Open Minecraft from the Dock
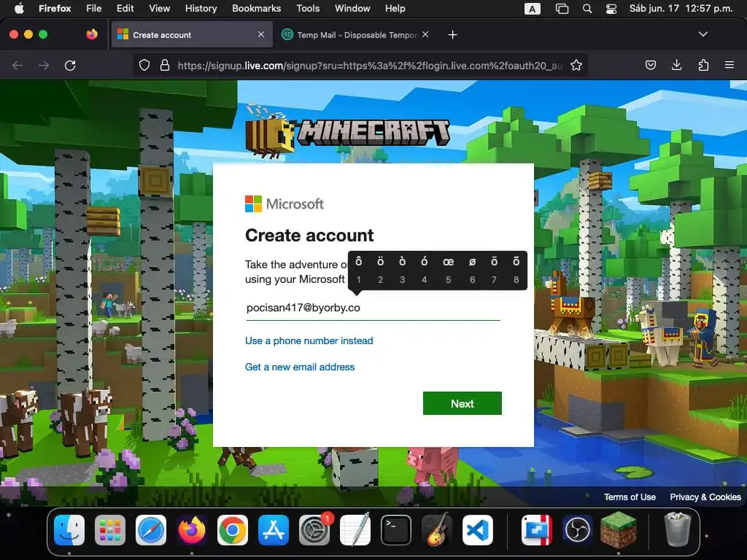Screen dimensions: 747x560 tap(619, 530)
